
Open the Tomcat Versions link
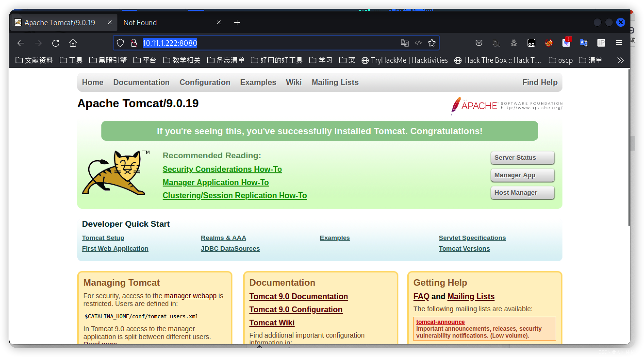coord(464,248)
